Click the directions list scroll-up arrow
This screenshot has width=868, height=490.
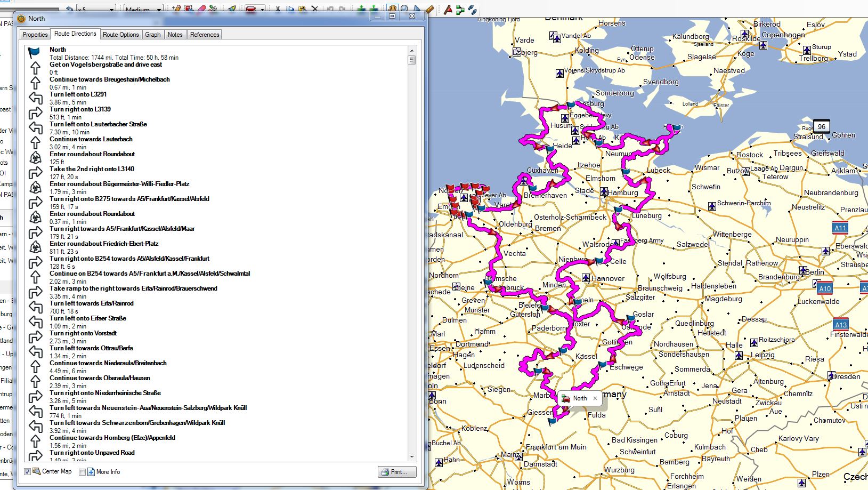[x=412, y=51]
